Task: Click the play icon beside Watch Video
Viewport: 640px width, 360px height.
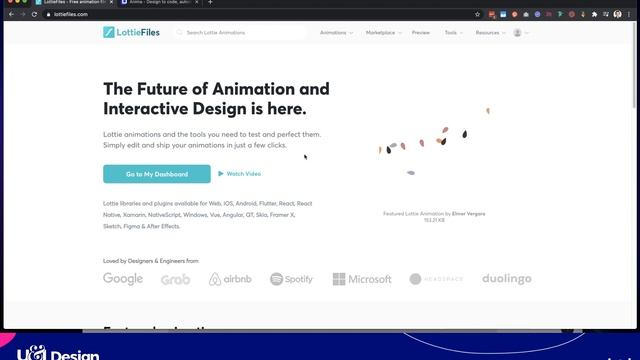Action: tap(221, 174)
